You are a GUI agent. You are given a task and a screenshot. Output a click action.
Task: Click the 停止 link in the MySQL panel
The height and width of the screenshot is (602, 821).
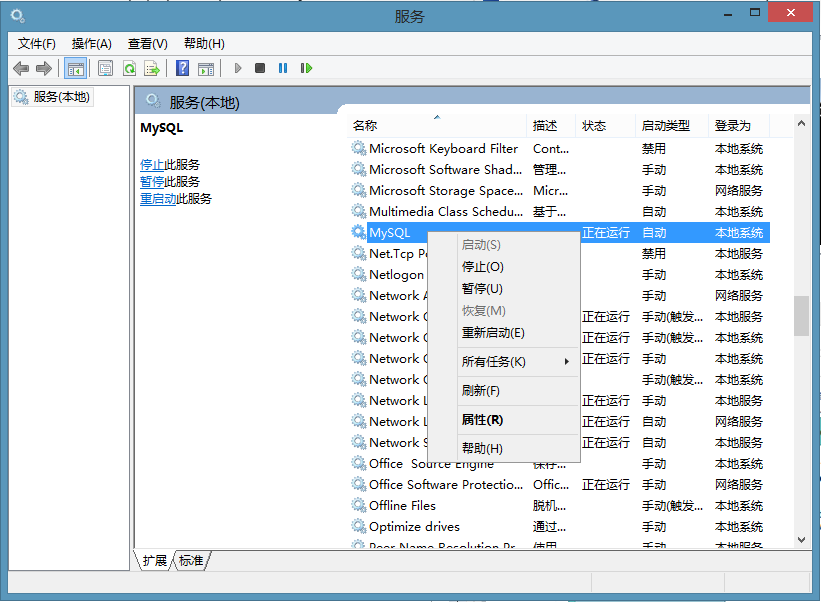tap(152, 165)
